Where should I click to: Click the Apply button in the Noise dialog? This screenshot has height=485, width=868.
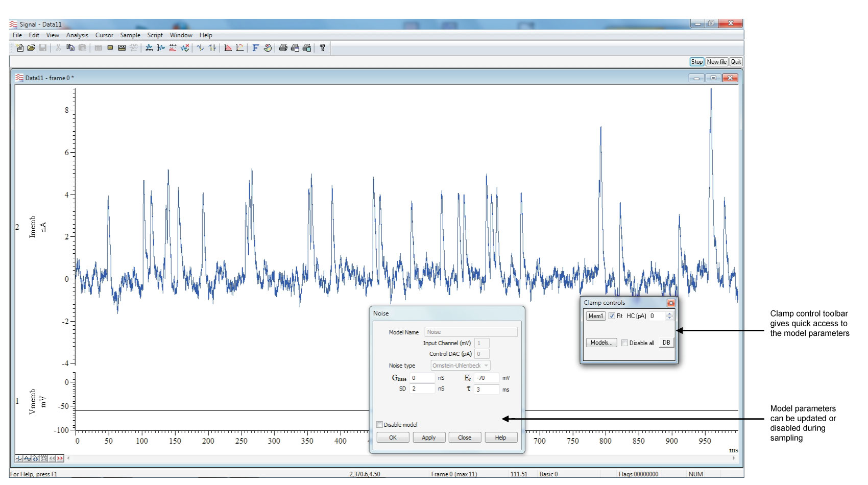[429, 437]
